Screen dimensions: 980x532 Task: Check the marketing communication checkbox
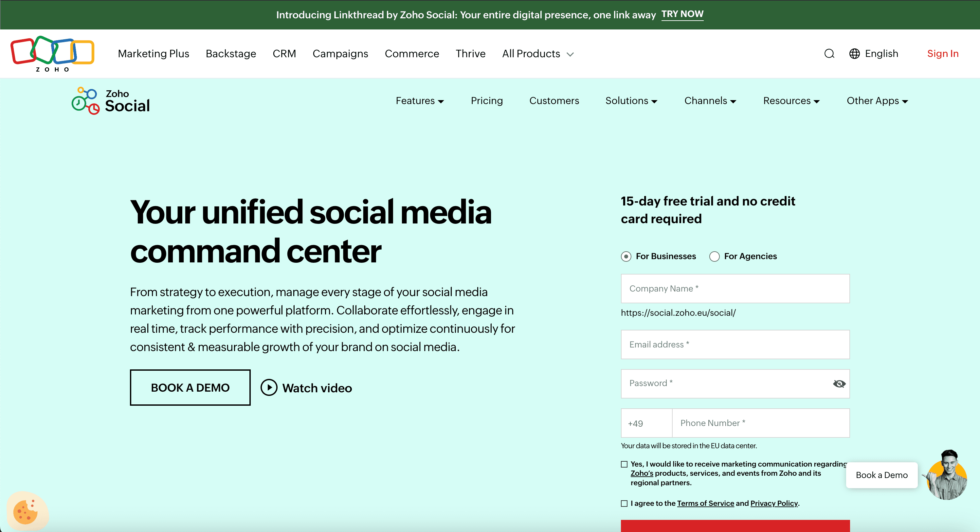click(x=624, y=464)
